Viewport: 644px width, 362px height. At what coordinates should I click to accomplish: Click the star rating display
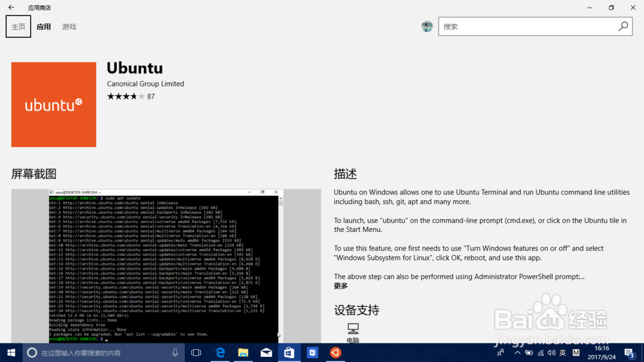point(126,96)
